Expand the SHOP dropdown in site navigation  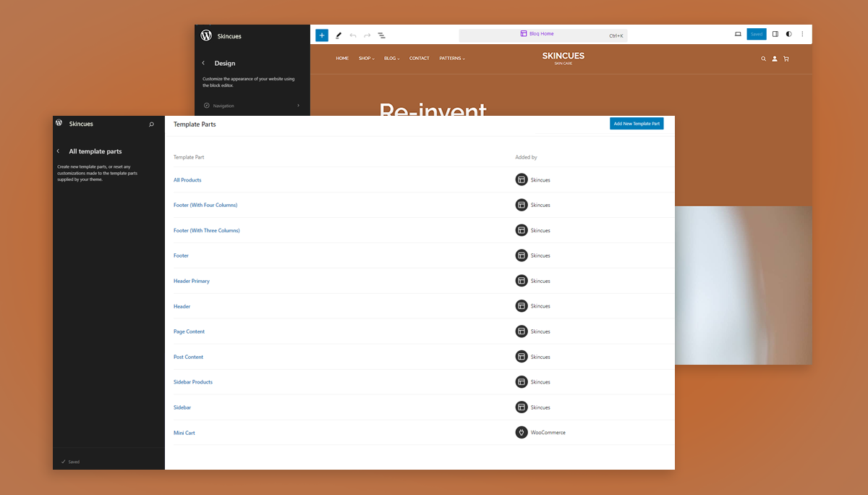366,58
